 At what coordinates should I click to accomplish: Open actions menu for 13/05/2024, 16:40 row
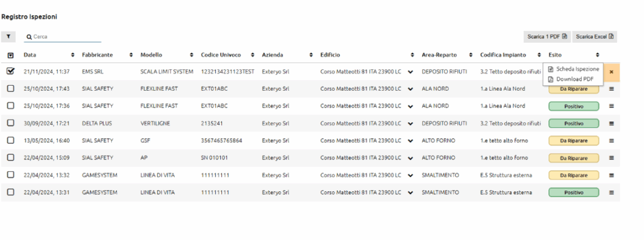click(x=611, y=141)
